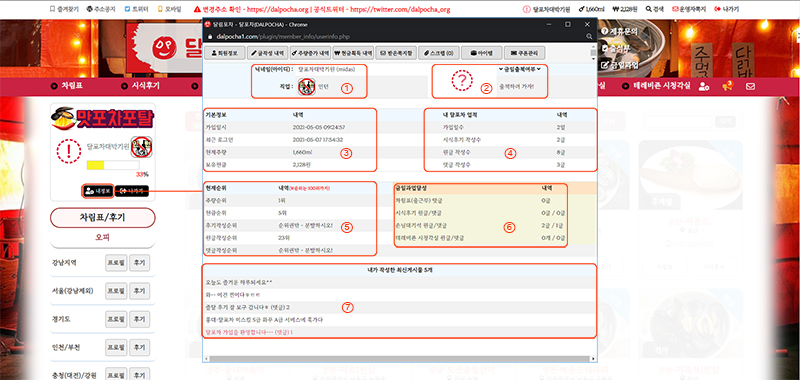800x380 pixels.
Task: Click 프로필 button for 충청(대전)/강원
Action: coord(116,375)
